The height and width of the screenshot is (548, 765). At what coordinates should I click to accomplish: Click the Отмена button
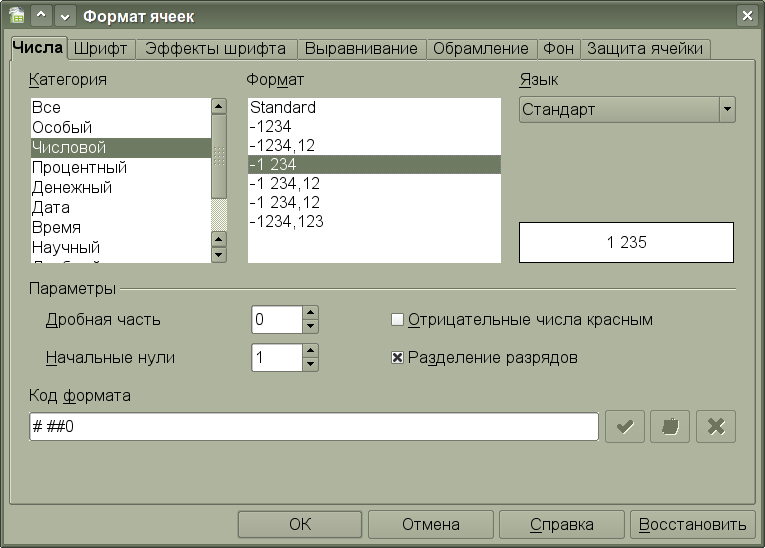[430, 524]
